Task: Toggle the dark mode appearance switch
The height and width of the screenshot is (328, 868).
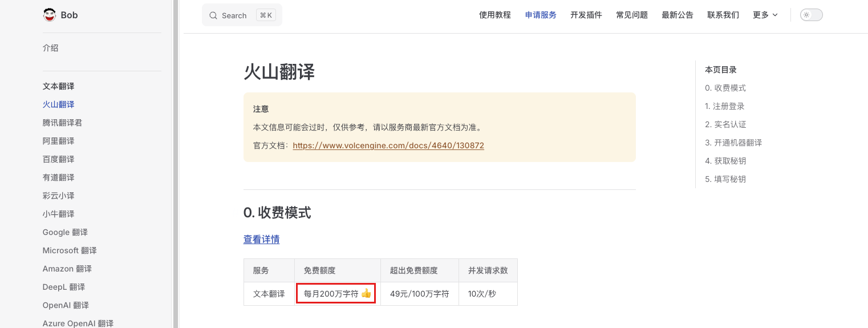Action: coord(812,15)
